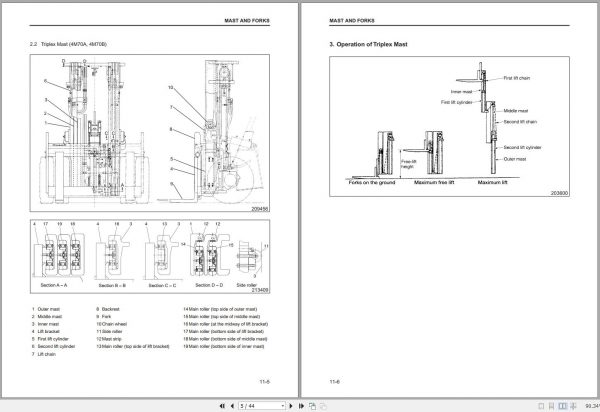The height and width of the screenshot is (412, 600).
Task: Click legend item '17 Main roller (bottom side of lift bracket)'
Action: tap(223, 332)
